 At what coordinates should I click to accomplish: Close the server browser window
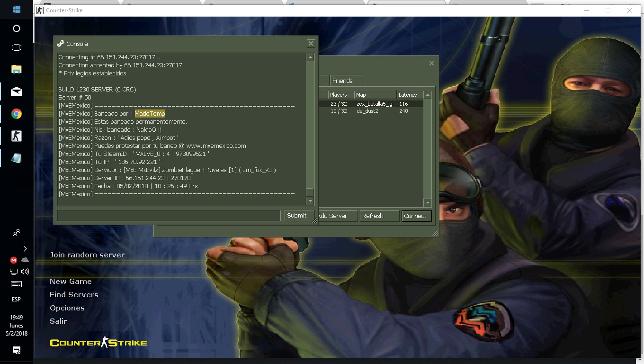click(x=431, y=63)
